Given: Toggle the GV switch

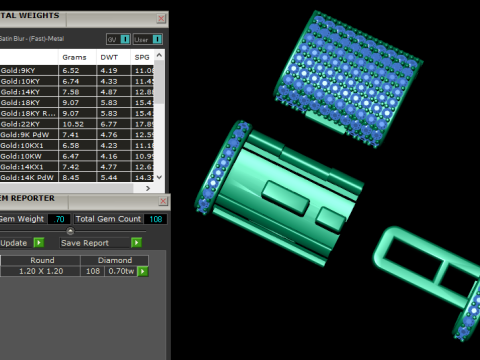Looking at the screenshot, I should coord(125,39).
